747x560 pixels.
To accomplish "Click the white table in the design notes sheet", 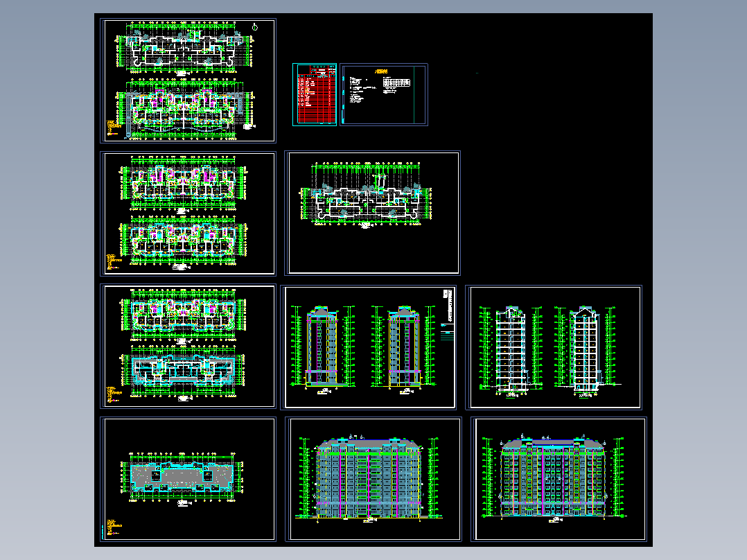I will pos(396,83).
